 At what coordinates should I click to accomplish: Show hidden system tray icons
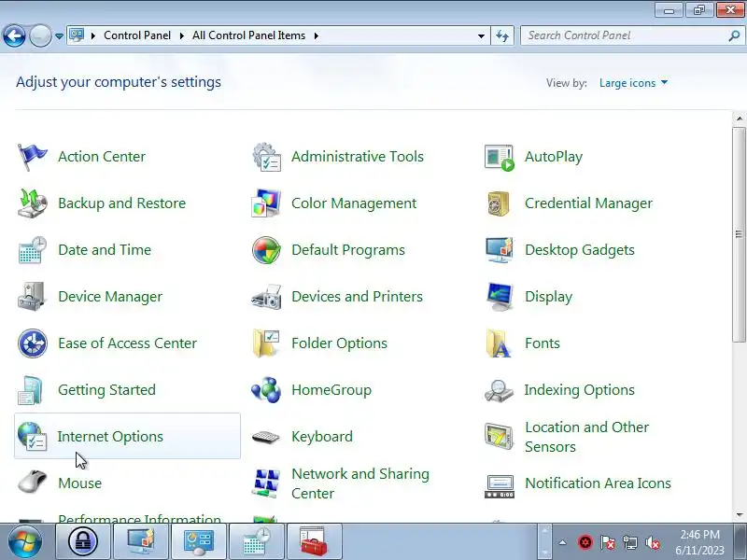[x=563, y=542]
